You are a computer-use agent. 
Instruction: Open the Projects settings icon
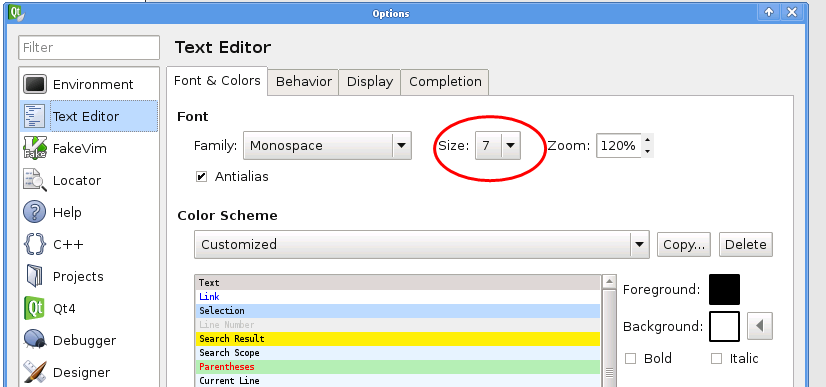tap(35, 276)
